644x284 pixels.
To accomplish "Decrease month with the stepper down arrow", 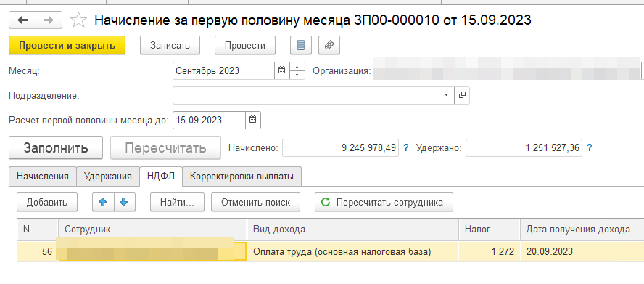I will pos(297,76).
